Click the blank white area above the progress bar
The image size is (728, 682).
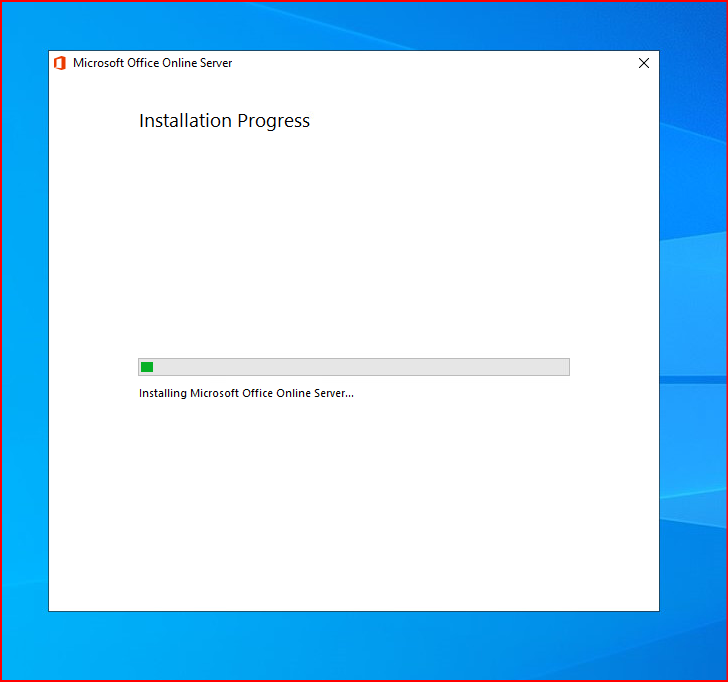coord(354,240)
